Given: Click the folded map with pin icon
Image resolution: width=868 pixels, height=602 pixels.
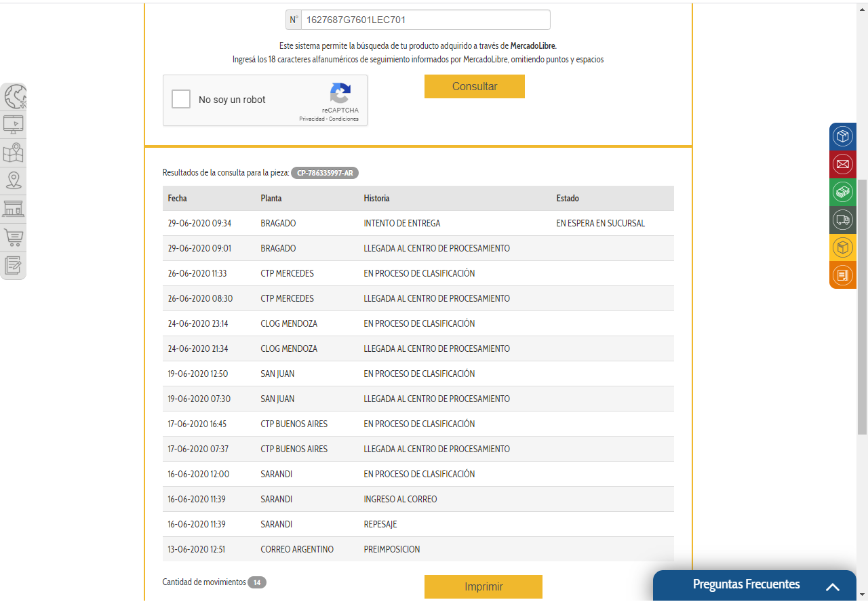Looking at the screenshot, I should [14, 153].
